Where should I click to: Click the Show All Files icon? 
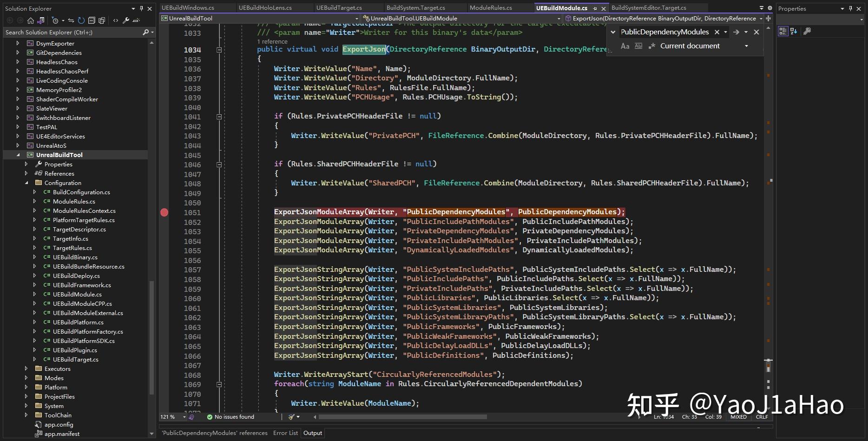point(102,20)
